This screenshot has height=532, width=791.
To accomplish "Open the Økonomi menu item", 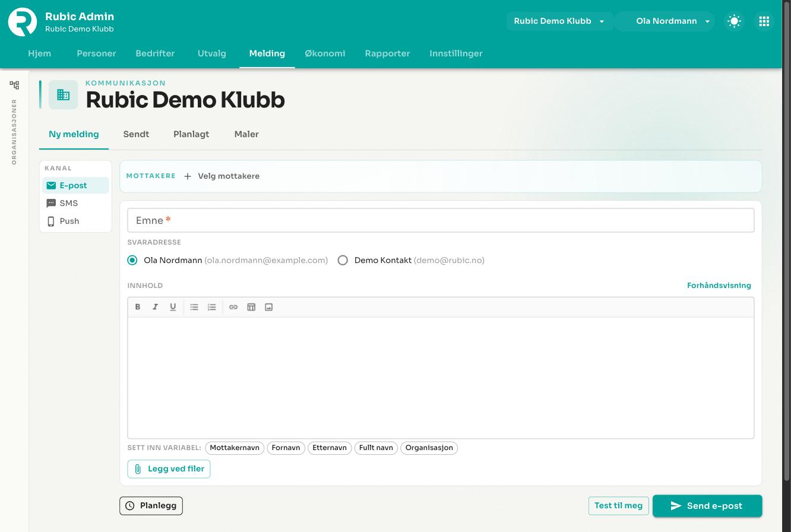I will pos(325,53).
